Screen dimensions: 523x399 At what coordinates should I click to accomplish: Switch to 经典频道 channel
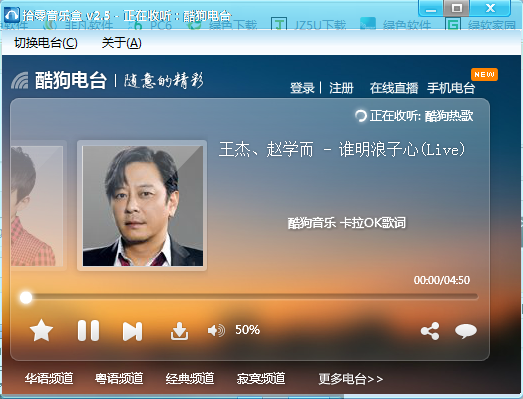(x=190, y=378)
